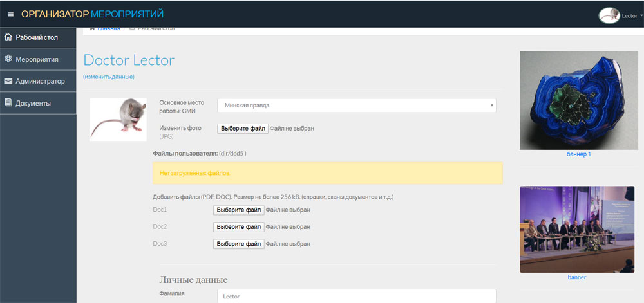Click the atom icon beside Мероприятия
This screenshot has height=303, width=644.
tap(8, 59)
